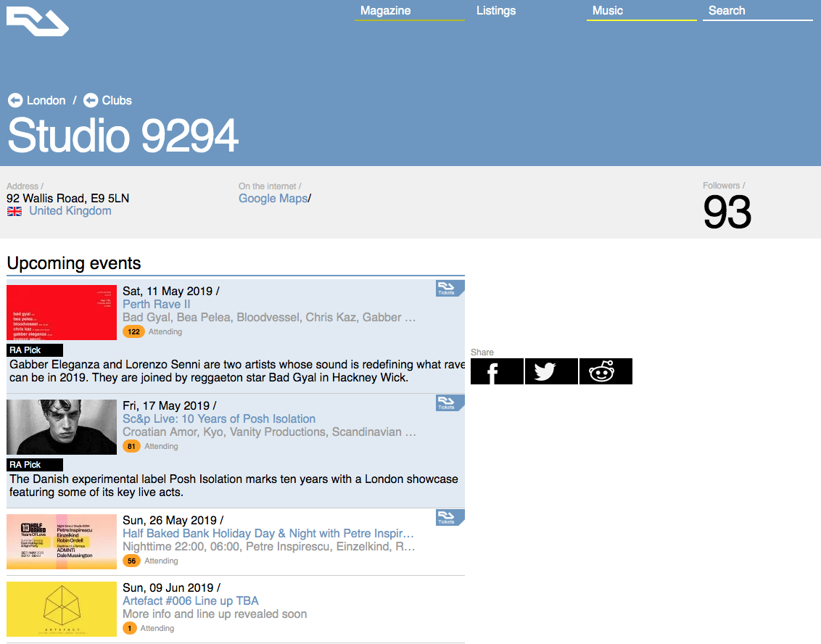821x644 pixels.
Task: Click the Studio 9294 title
Action: [x=123, y=135]
